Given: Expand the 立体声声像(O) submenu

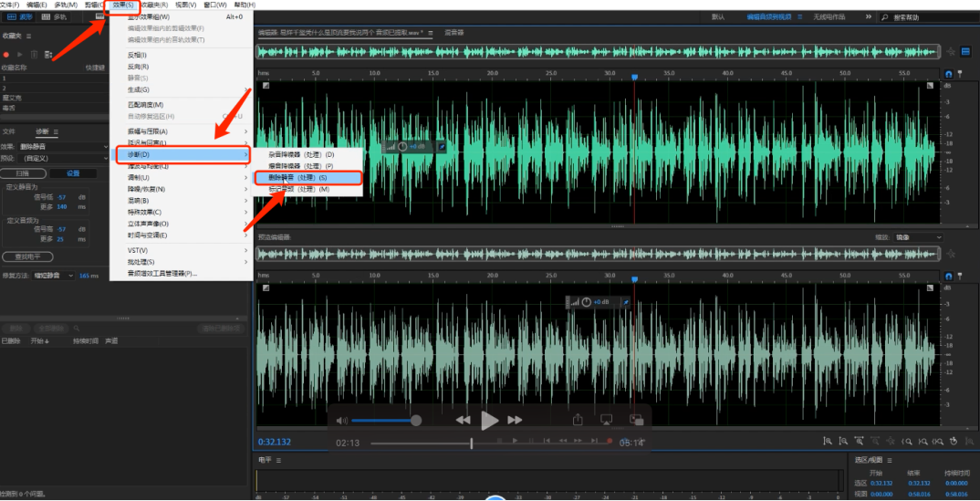Looking at the screenshot, I should 182,224.
